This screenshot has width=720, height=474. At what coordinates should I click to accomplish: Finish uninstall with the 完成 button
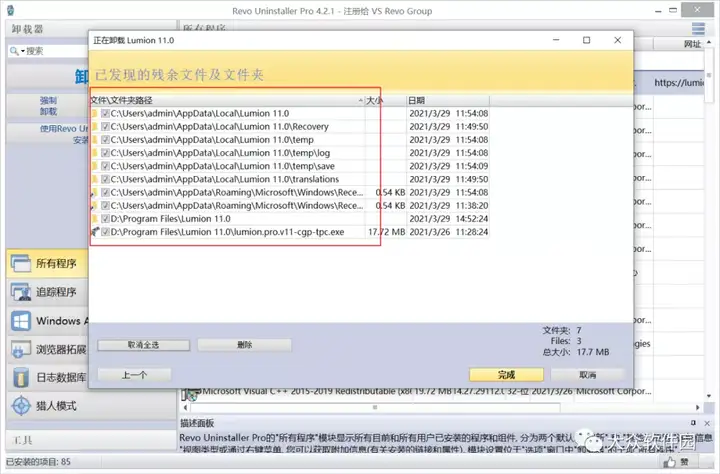pos(506,375)
